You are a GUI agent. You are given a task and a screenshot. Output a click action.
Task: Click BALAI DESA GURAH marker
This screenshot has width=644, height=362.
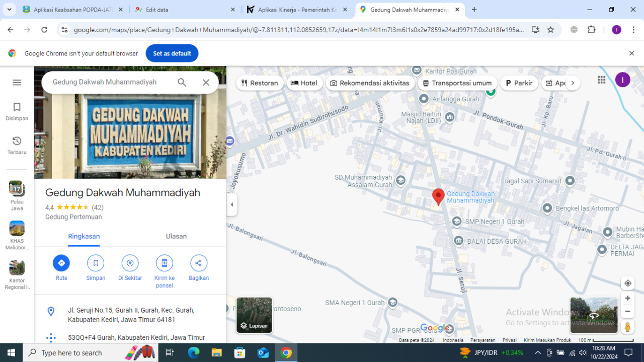[458, 241]
